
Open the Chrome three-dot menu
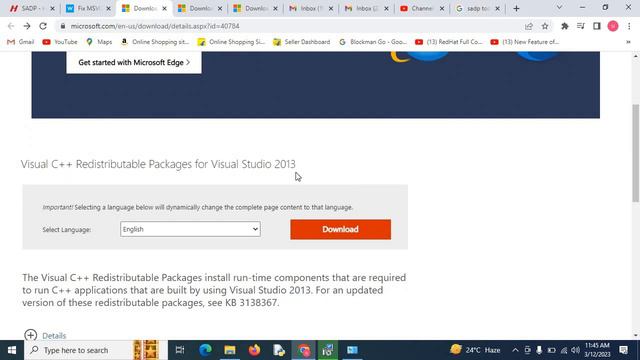pyautogui.click(x=629, y=26)
